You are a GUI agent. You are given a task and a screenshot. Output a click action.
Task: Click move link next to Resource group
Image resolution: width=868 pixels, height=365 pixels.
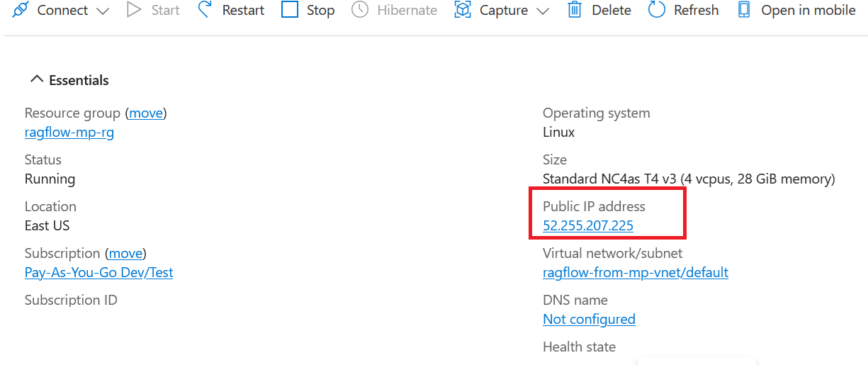pos(146,113)
